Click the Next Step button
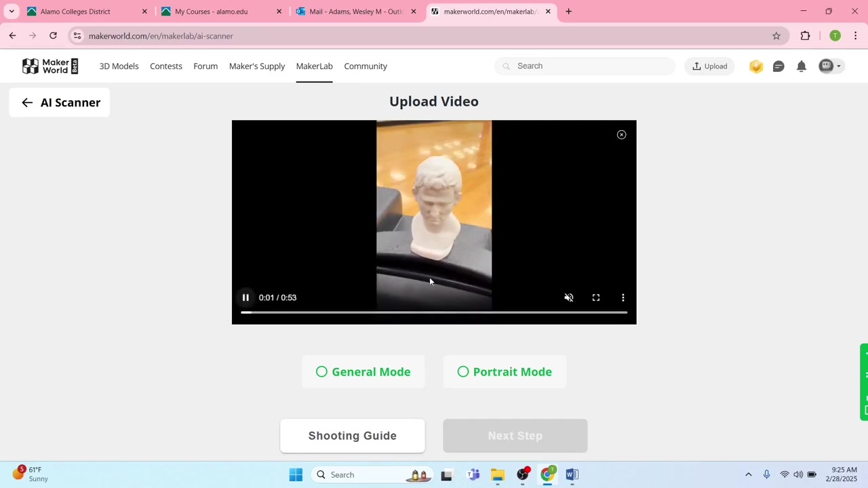 pyautogui.click(x=515, y=435)
